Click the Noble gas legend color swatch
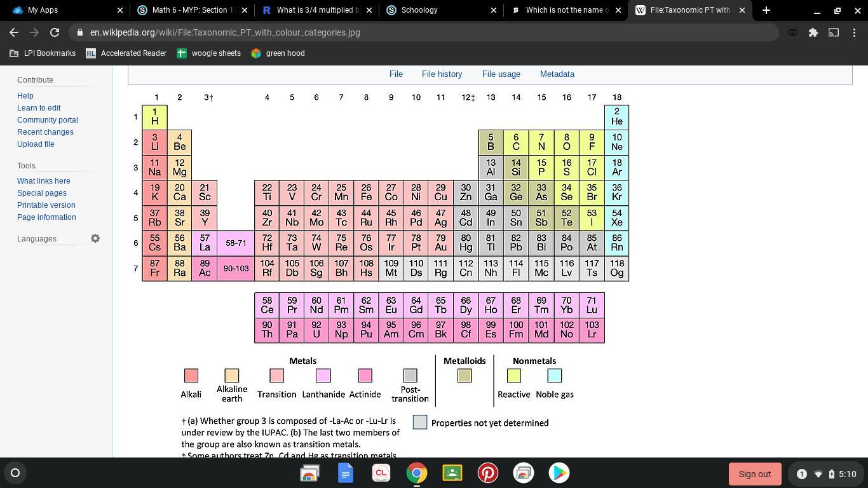 [554, 376]
